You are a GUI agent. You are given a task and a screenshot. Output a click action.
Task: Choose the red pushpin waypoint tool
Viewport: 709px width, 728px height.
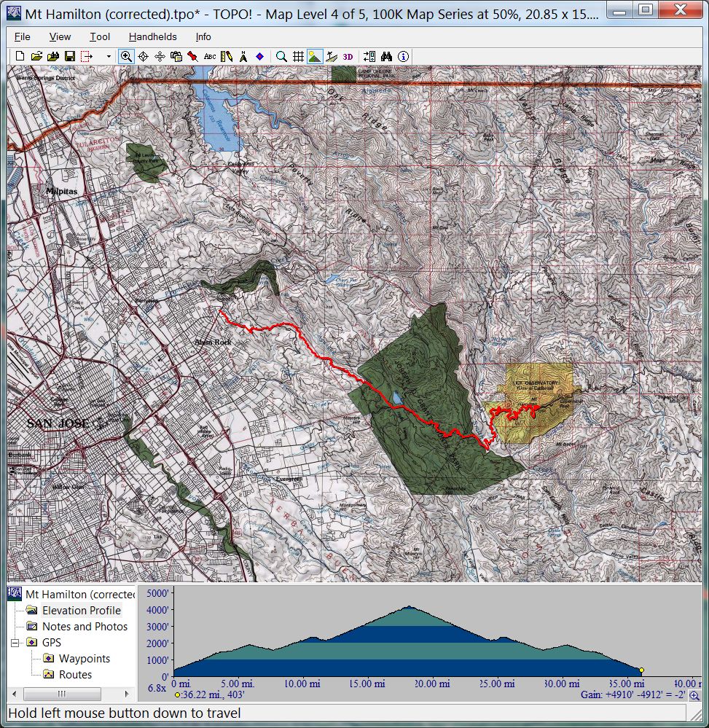coord(192,56)
